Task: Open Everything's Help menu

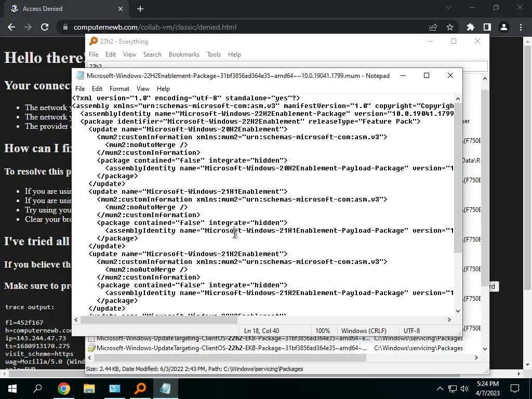Action: point(234,54)
